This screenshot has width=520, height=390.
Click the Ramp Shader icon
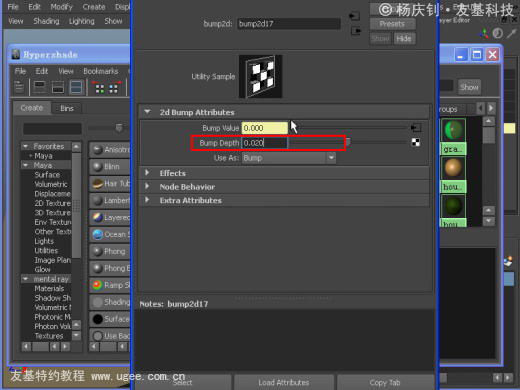coord(97,285)
